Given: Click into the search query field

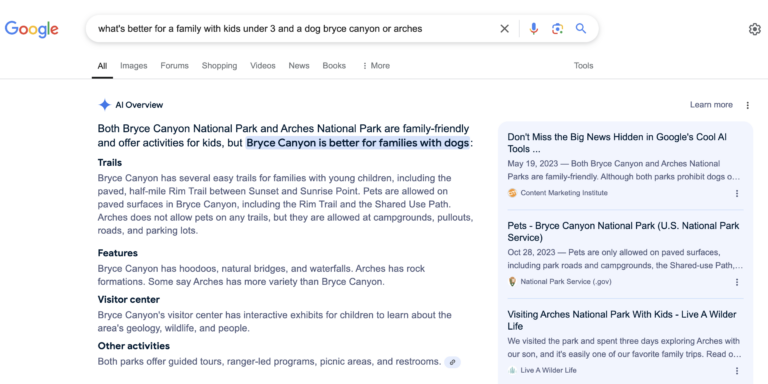Looking at the screenshot, I should click(x=294, y=29).
